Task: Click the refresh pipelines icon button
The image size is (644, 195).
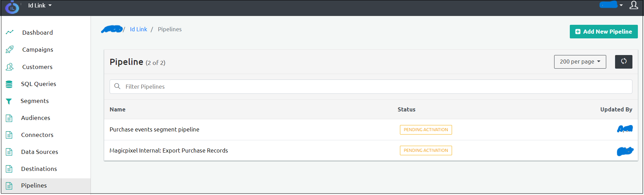Action: (623, 61)
